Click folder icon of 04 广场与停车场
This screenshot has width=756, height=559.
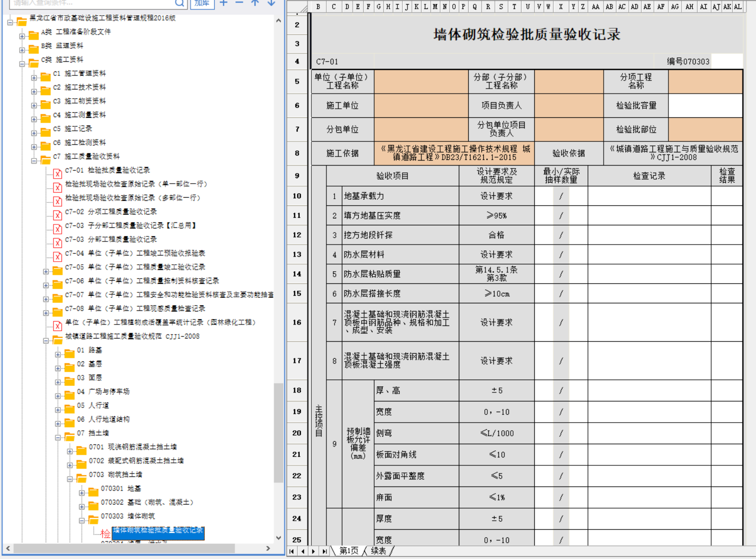(69, 395)
